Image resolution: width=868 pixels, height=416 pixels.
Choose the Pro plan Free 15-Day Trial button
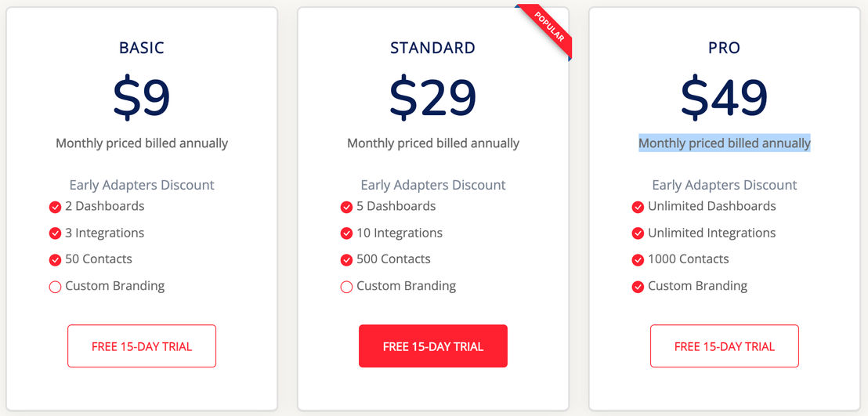click(724, 346)
